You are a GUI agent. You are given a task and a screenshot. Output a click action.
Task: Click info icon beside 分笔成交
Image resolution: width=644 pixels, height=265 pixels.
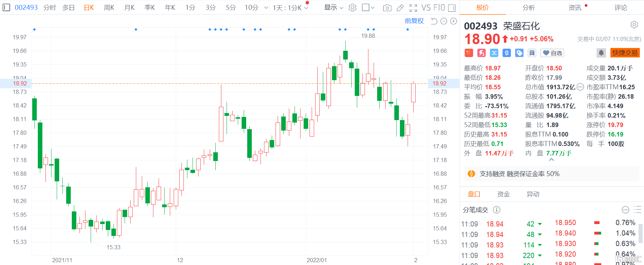coord(497,210)
